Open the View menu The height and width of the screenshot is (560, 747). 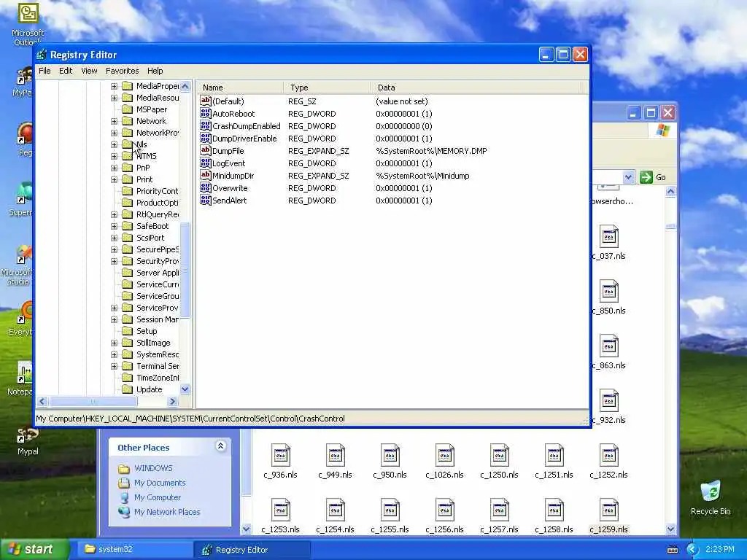pyautogui.click(x=89, y=71)
